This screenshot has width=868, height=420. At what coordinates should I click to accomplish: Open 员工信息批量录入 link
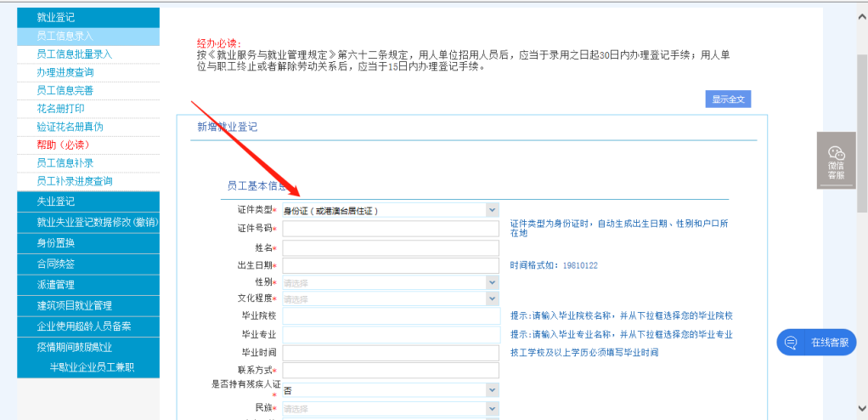75,54
